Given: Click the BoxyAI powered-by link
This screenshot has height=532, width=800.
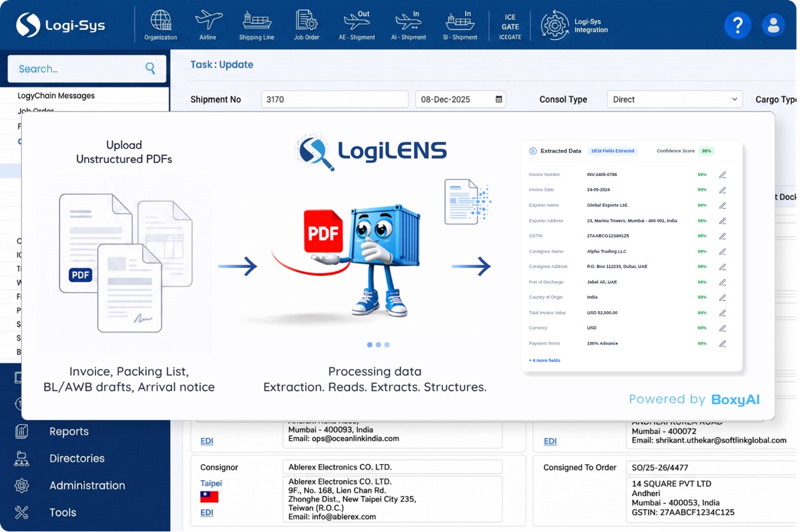Looking at the screenshot, I should click(735, 399).
